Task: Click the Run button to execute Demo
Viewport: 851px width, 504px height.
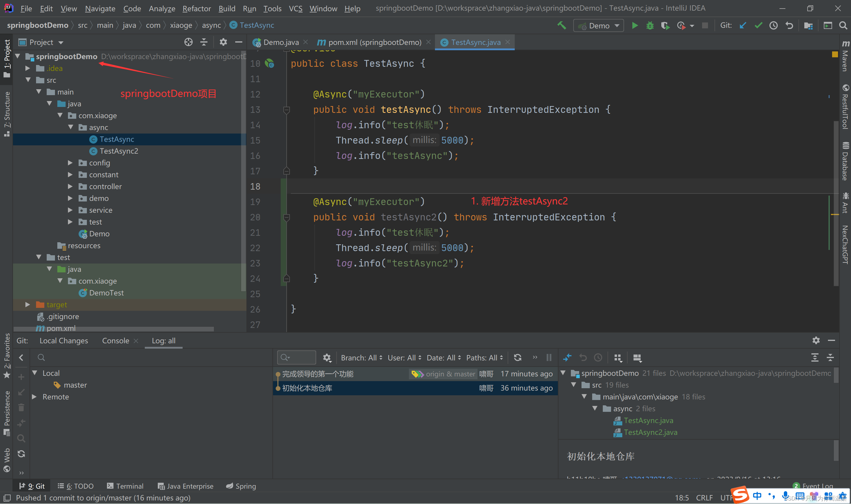Action: [635, 25]
